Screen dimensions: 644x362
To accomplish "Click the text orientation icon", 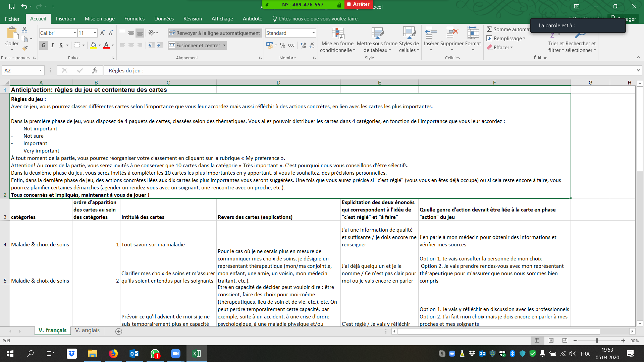I will 152,33.
